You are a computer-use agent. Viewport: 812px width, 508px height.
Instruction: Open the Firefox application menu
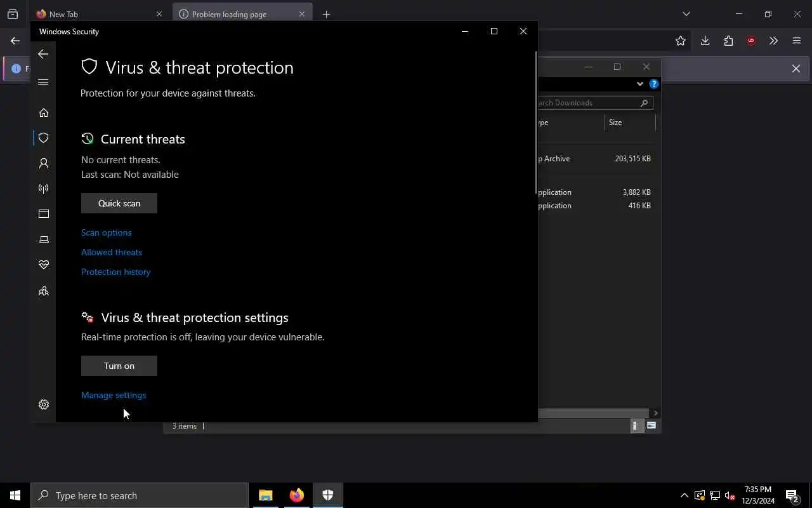(797, 41)
